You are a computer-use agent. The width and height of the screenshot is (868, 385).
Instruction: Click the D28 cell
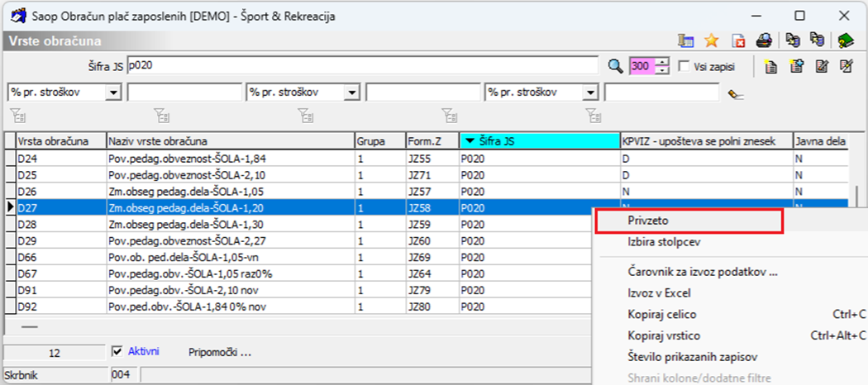pyautogui.click(x=61, y=225)
